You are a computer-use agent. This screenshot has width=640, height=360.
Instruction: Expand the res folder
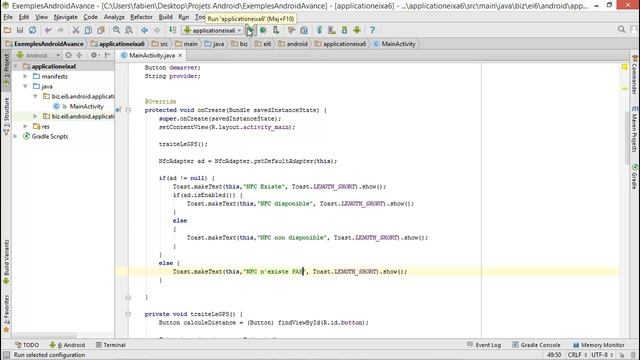coord(25,127)
